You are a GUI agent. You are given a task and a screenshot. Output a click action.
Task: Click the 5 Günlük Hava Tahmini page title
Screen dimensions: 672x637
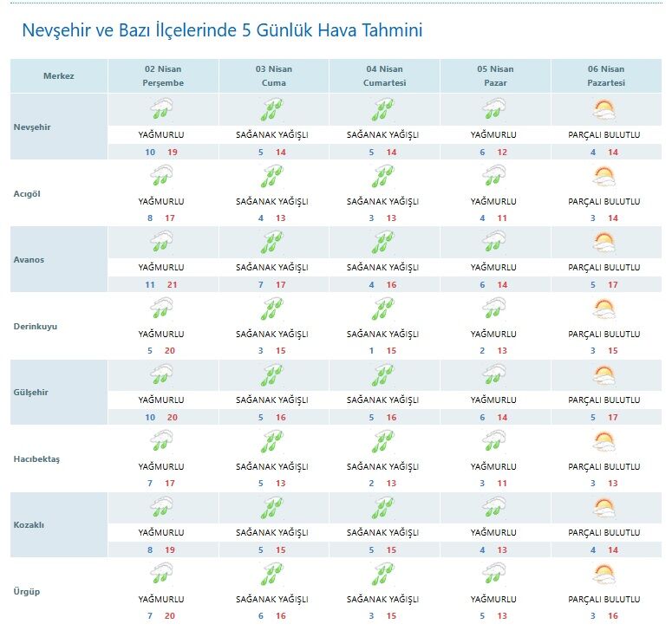coord(222,31)
